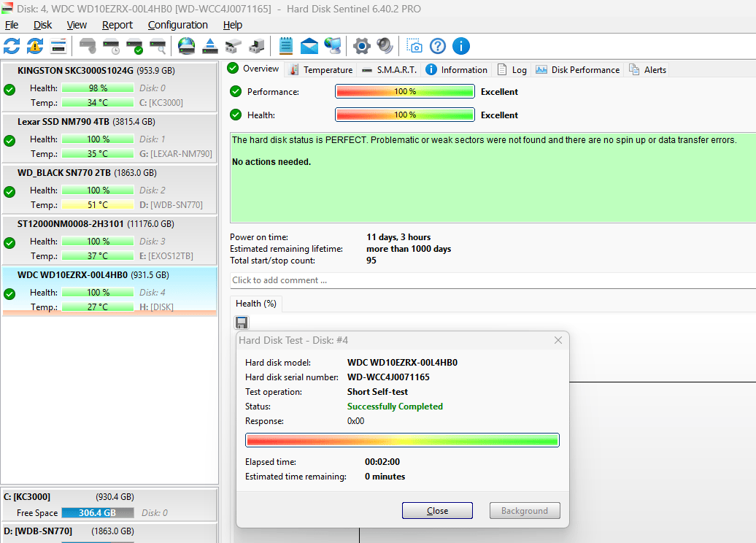Select the KINGSTON SKC3000S1024G disk entry
756x543 pixels.
(110, 87)
